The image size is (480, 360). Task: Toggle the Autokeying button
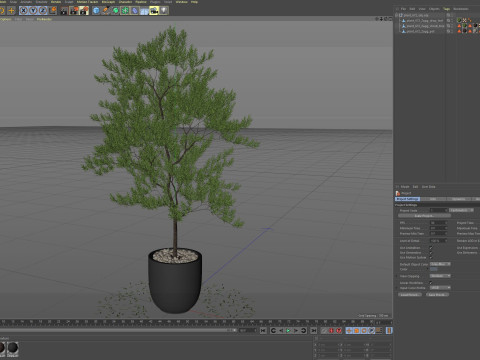click(x=339, y=331)
